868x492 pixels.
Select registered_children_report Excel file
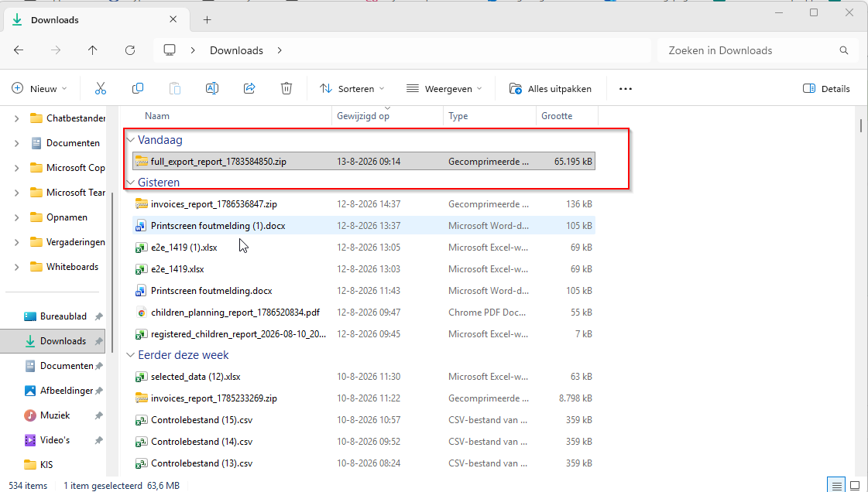(364, 334)
